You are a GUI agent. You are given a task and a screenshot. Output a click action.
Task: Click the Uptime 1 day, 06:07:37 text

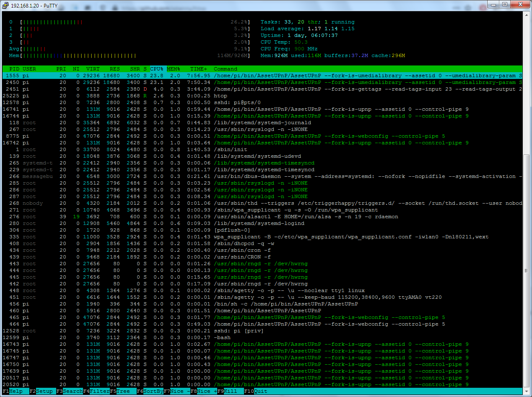pyautogui.click(x=299, y=35)
